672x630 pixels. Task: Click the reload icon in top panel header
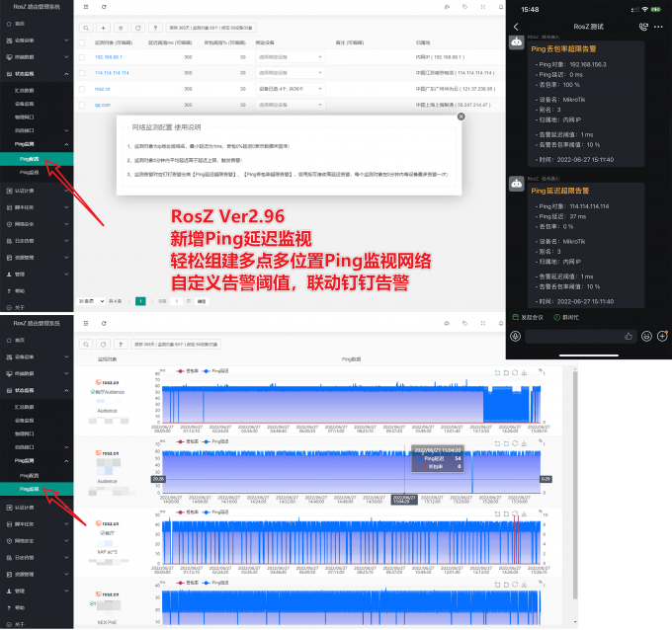tap(104, 7)
